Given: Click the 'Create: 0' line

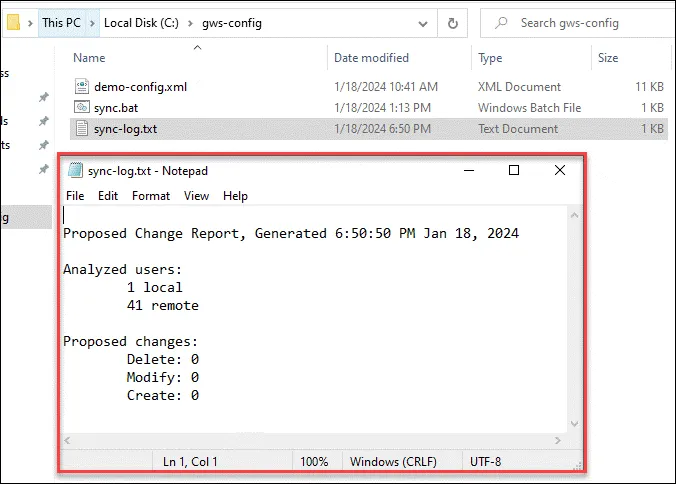Looking at the screenshot, I should click(163, 396).
